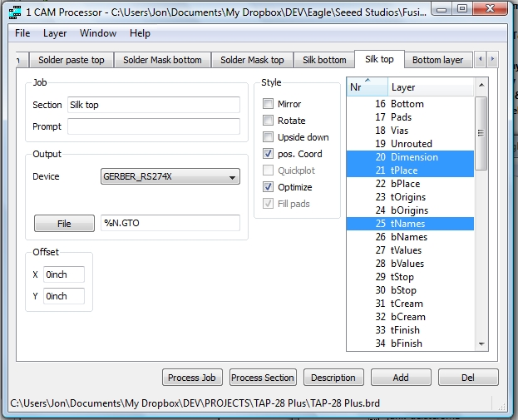Click the Fill pads checkbox
Screen dimensions: 518x420
pos(268,204)
